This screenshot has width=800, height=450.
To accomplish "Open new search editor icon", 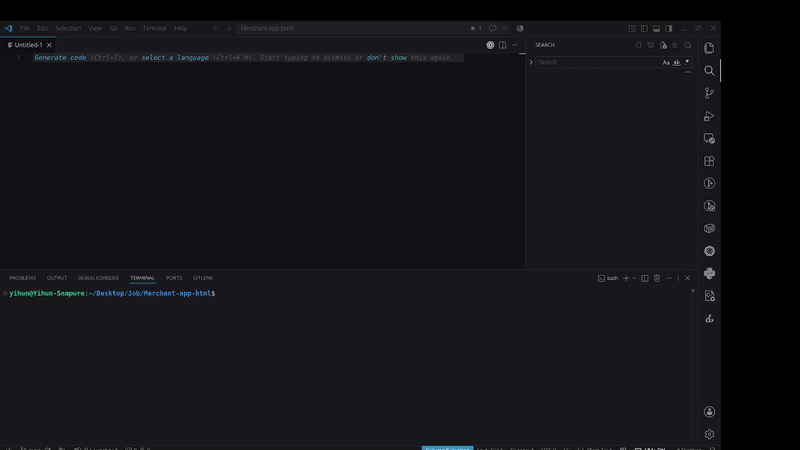I will coord(663,45).
